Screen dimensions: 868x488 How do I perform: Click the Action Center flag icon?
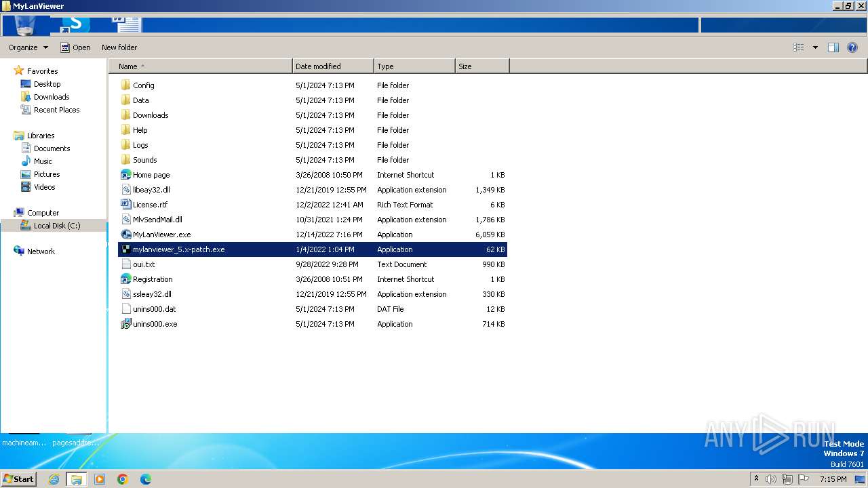coord(804,479)
